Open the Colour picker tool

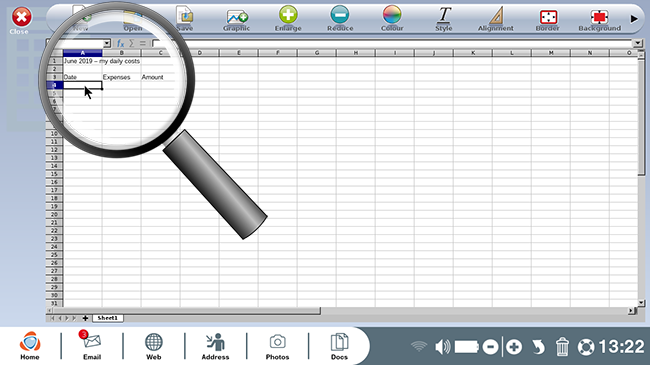392,18
